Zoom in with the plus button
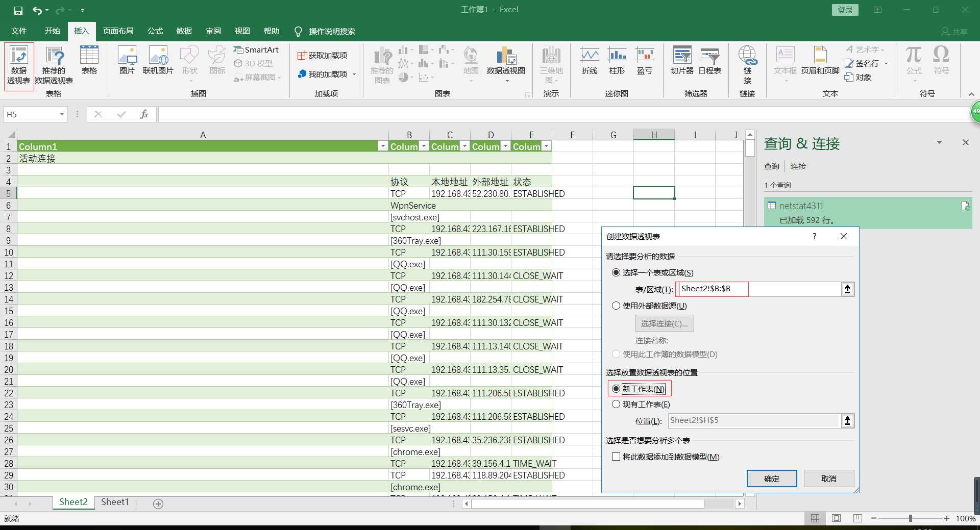This screenshot has height=530, width=980. click(947, 518)
